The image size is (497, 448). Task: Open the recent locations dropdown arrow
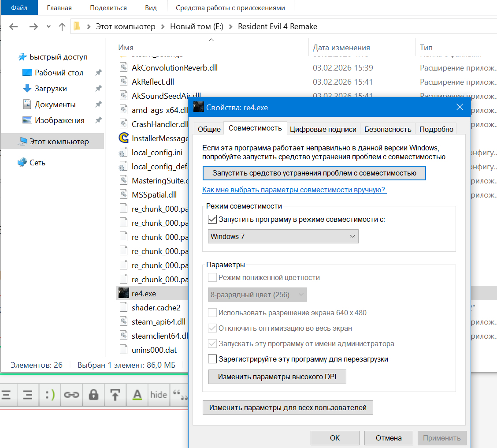click(48, 26)
